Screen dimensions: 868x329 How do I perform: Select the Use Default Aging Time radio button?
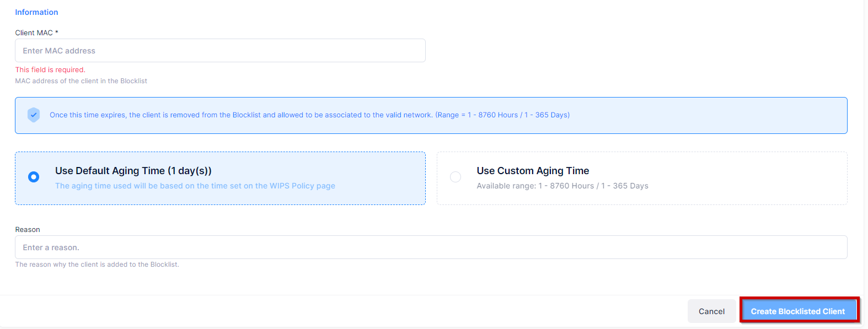(34, 177)
